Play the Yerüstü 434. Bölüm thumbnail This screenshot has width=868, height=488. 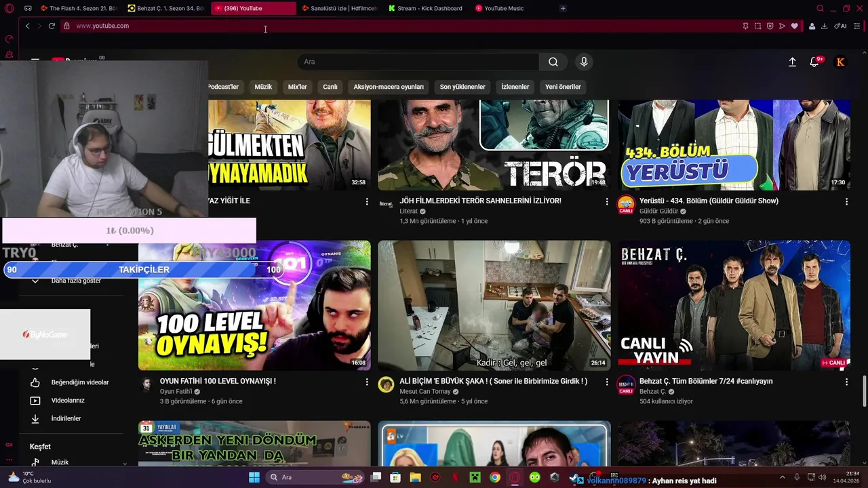click(734, 145)
